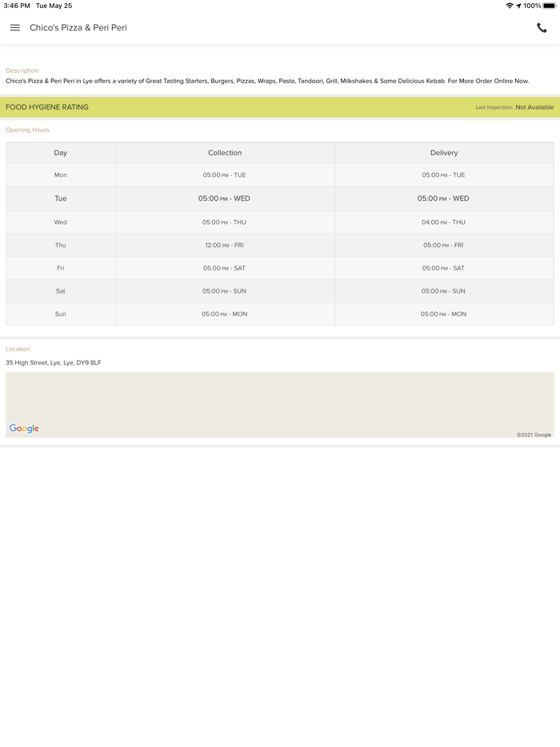Viewport: 560px width, 747px height.
Task: Click the Location heading
Action: pyautogui.click(x=18, y=349)
